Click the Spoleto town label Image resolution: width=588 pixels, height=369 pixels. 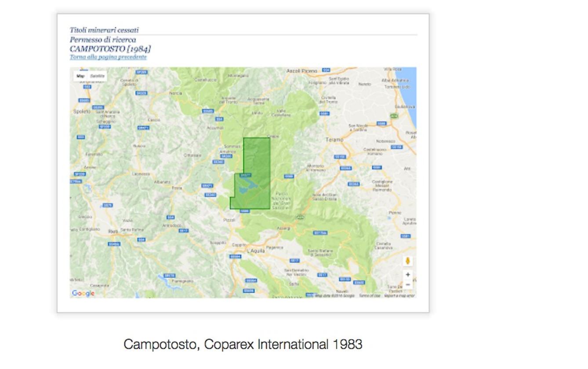tap(81, 112)
